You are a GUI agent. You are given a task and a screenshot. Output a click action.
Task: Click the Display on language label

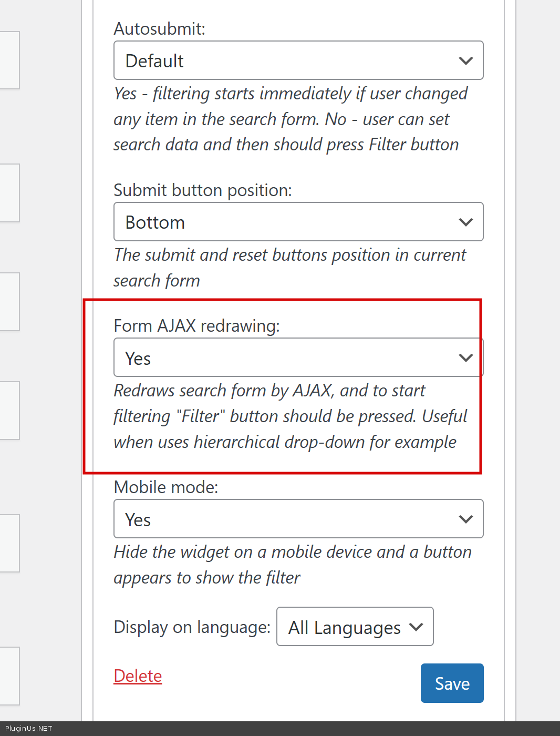pos(192,627)
